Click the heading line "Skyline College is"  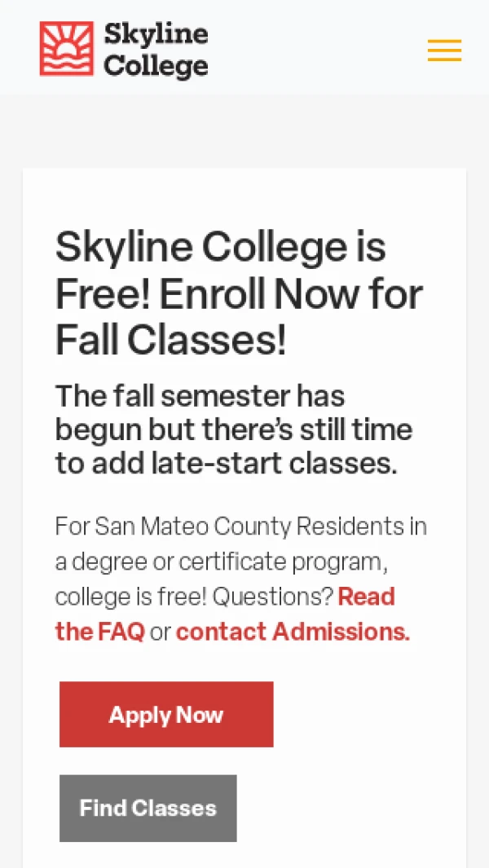[x=220, y=246]
